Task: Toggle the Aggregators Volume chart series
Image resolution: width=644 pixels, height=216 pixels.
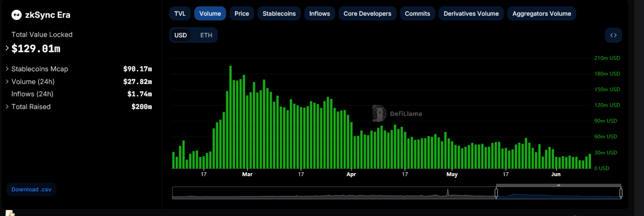Action: pyautogui.click(x=541, y=13)
